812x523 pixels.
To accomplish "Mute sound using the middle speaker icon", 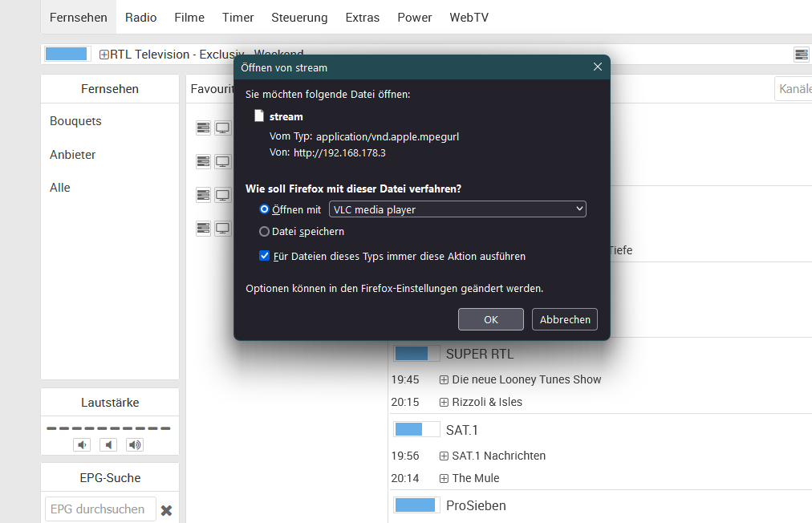I will point(108,445).
